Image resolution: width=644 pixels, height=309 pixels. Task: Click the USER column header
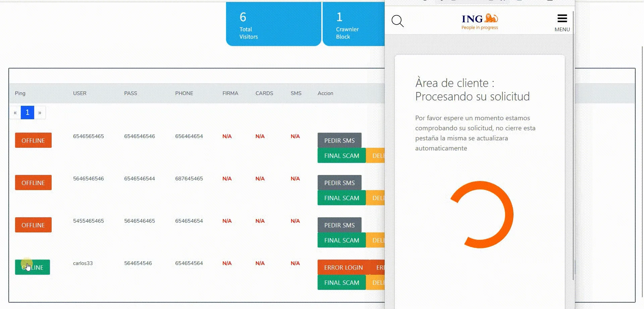coord(79,93)
